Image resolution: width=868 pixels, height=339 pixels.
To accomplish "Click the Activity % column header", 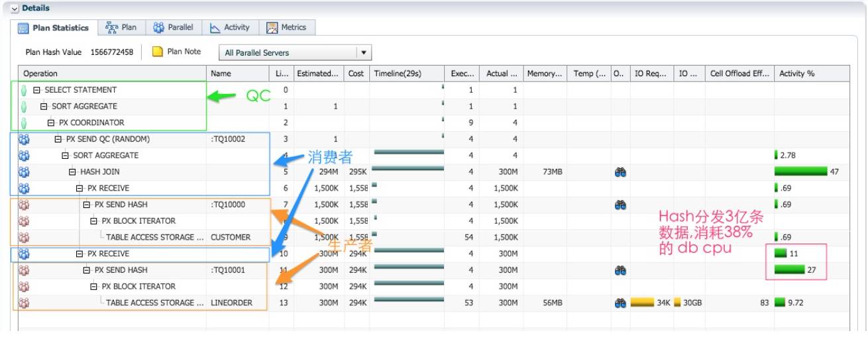I will click(x=812, y=73).
